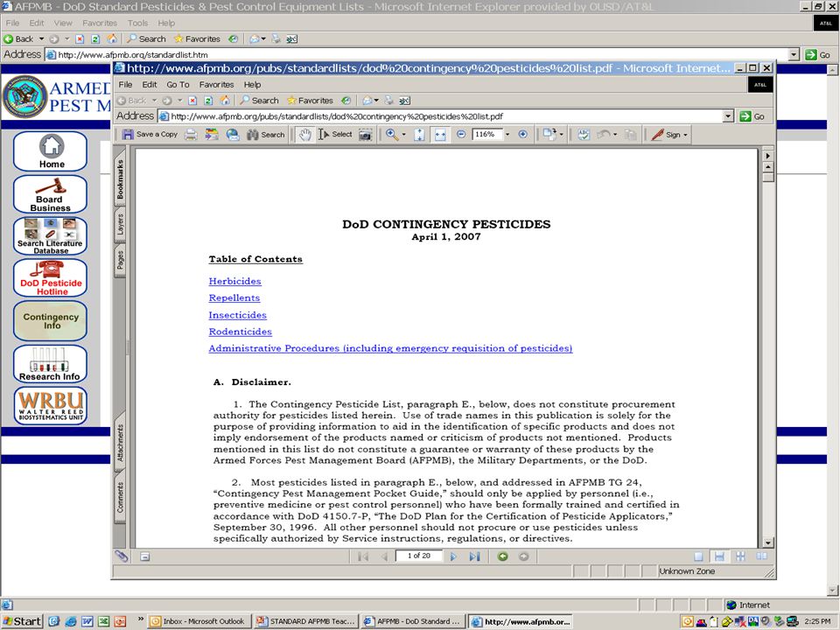Image resolution: width=840 pixels, height=630 pixels.
Task: Open DoD Pesticide Hotline button
Action: 51,277
